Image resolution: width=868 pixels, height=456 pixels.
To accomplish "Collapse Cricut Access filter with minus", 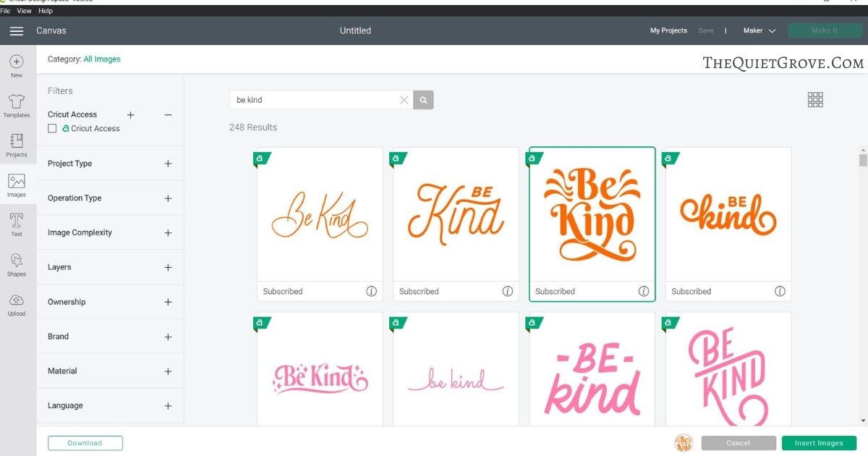I will [168, 115].
